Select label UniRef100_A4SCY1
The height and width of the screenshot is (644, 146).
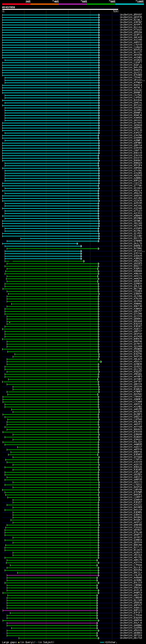click(131, 276)
